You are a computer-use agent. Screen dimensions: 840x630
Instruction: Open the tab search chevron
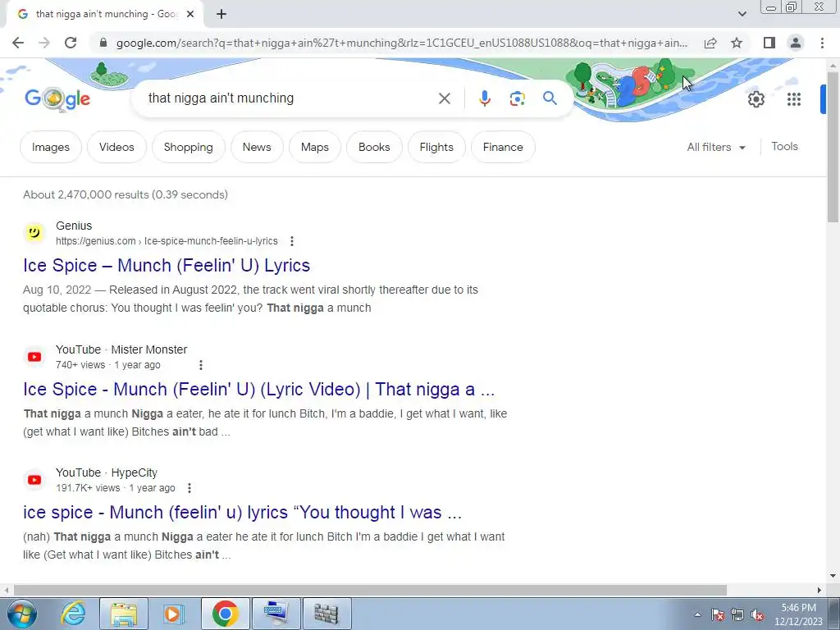[x=742, y=15]
